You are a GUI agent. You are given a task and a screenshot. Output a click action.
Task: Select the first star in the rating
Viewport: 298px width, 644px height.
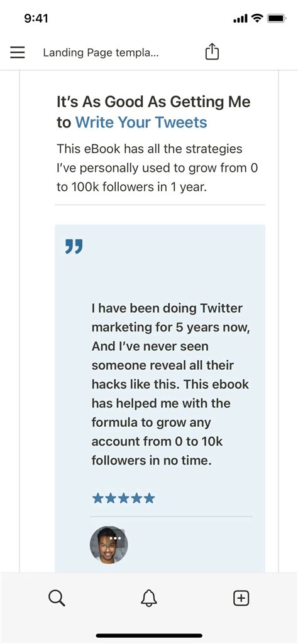tap(97, 498)
